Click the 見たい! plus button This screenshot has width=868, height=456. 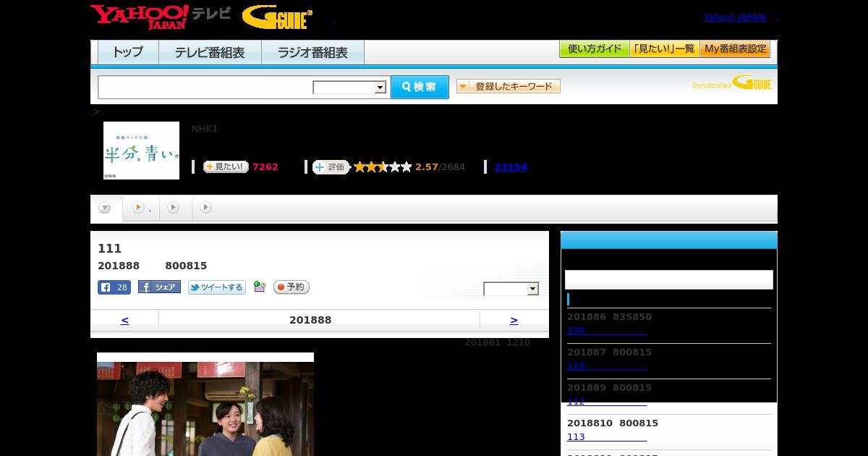click(226, 166)
